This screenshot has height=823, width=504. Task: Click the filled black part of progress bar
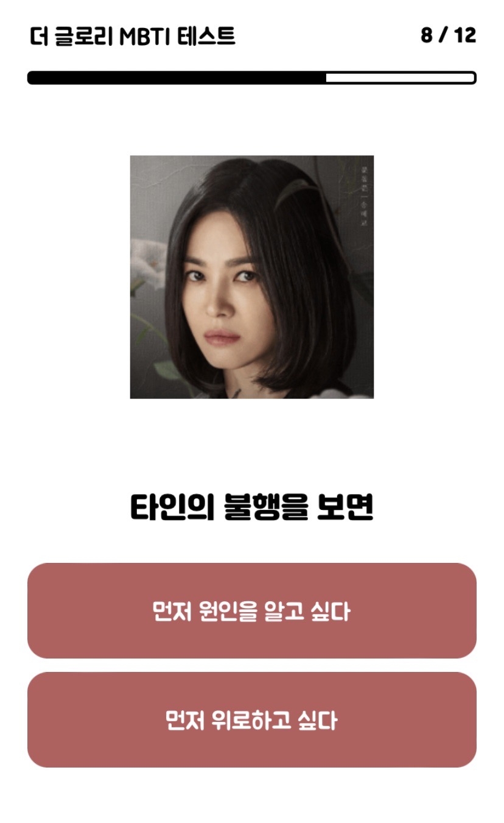177,78
